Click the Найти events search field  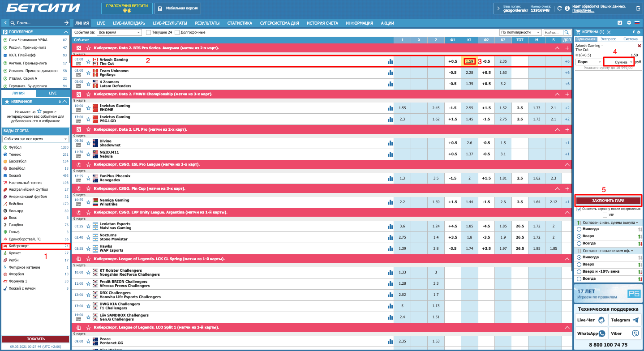tap(553, 32)
